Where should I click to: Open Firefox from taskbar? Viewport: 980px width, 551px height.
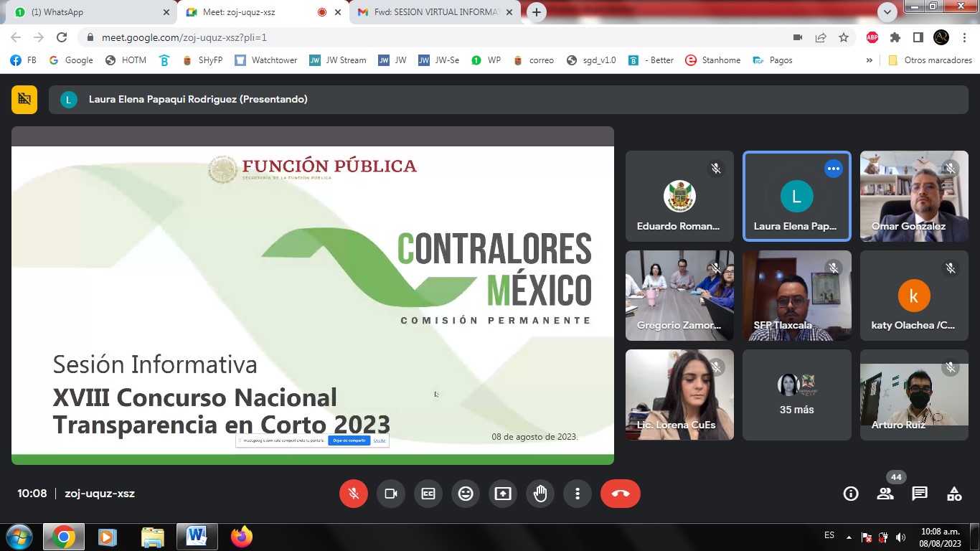[x=242, y=537]
